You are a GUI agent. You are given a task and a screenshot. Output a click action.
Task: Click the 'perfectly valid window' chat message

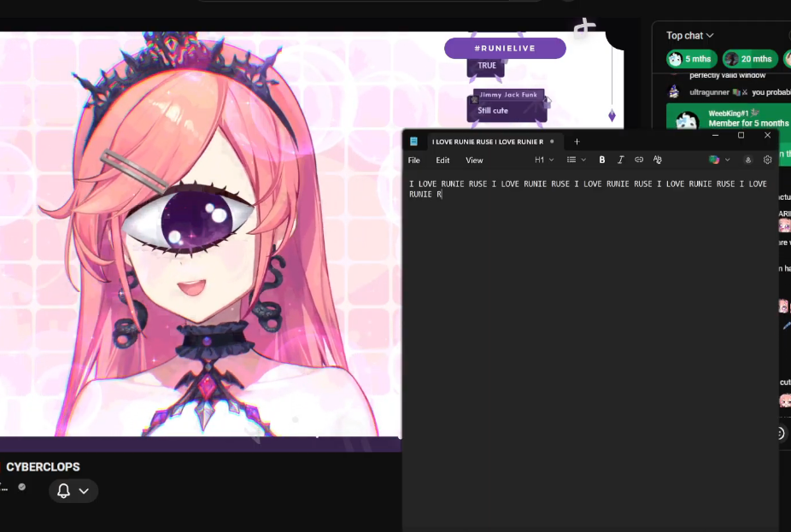728,75
